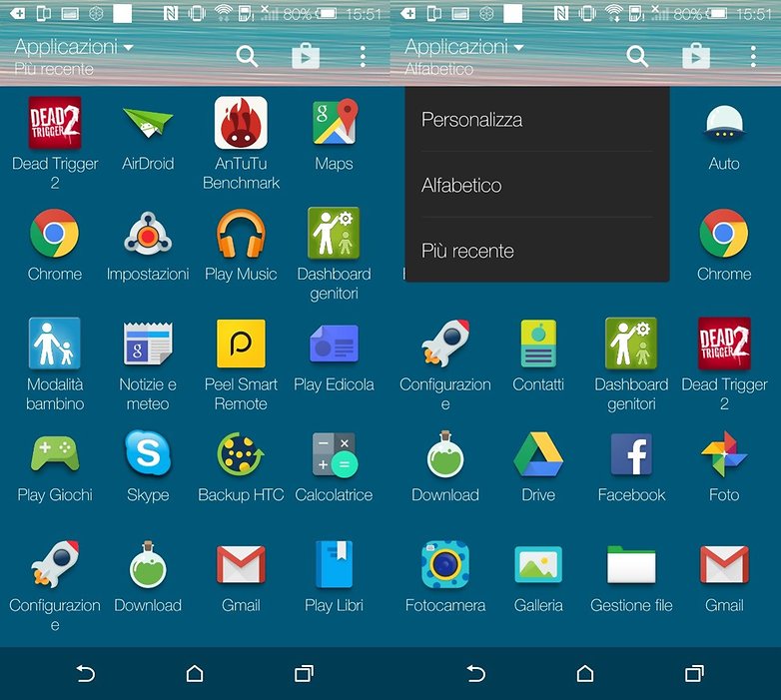Open Configurazione on left screen
Screen dimensions: 781x700
pos(54,563)
